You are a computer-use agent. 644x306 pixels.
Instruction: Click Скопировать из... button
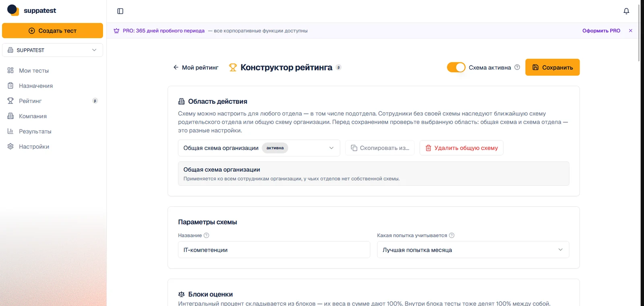pos(380,148)
